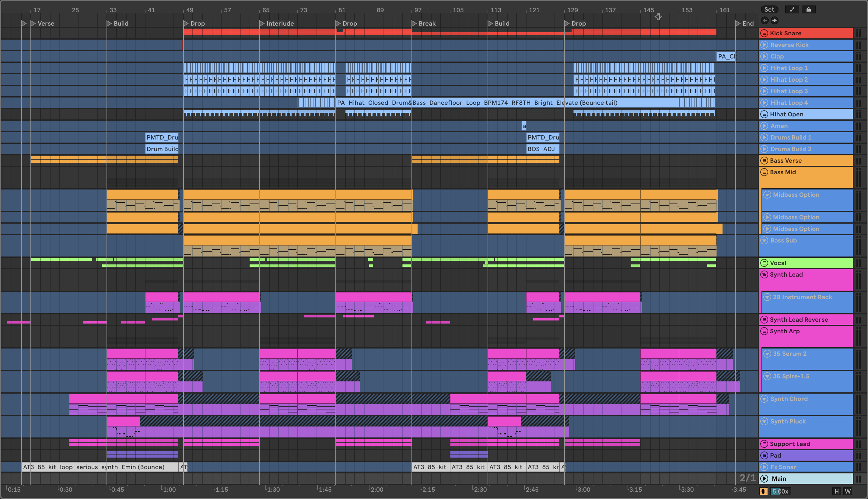The width and height of the screenshot is (868, 499).
Task: Click the H optimize height button
Action: coord(836,491)
